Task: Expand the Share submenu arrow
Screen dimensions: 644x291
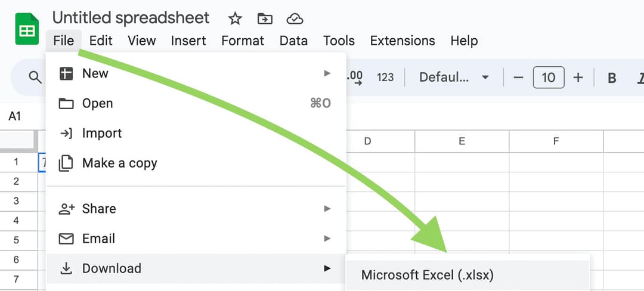Action: click(x=327, y=209)
